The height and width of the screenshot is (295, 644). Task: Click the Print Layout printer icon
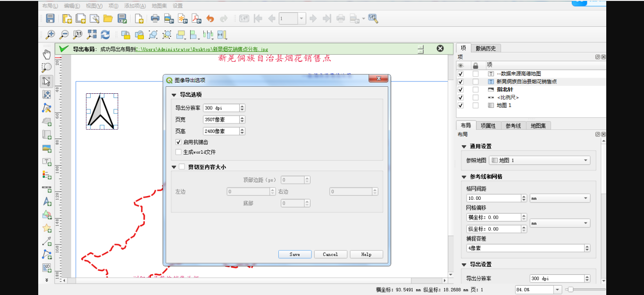[x=155, y=19]
